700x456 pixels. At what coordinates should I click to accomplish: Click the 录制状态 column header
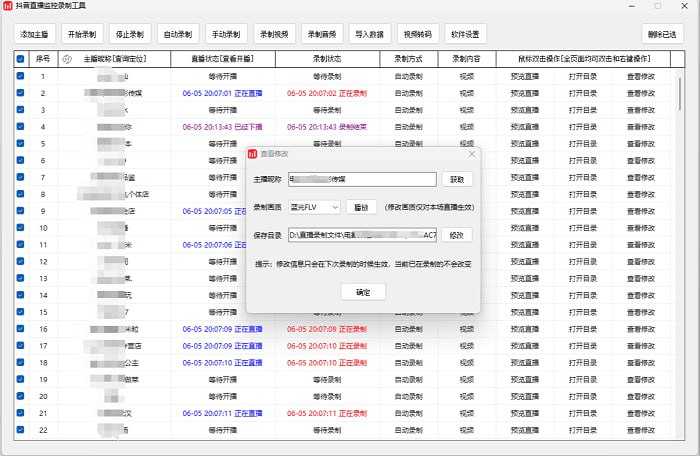(x=327, y=59)
